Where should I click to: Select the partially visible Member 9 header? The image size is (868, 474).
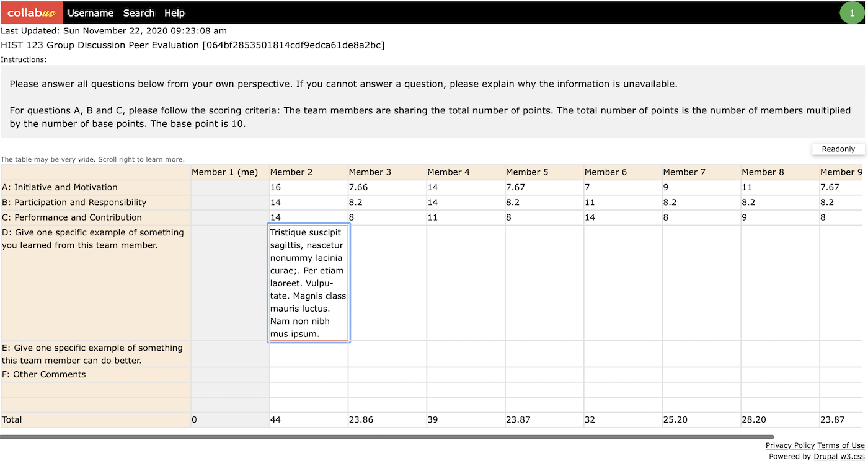point(841,172)
